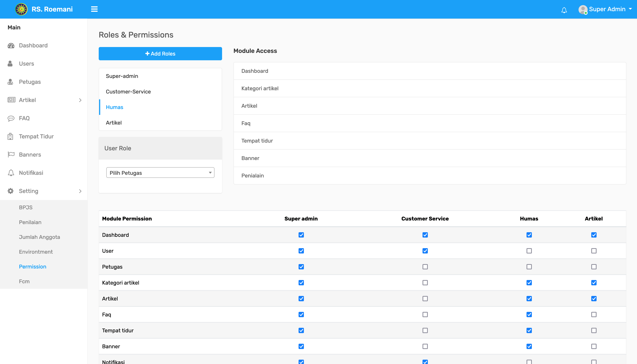Toggle the hamburger sidebar menu
This screenshot has height=364, width=637.
tap(94, 9)
